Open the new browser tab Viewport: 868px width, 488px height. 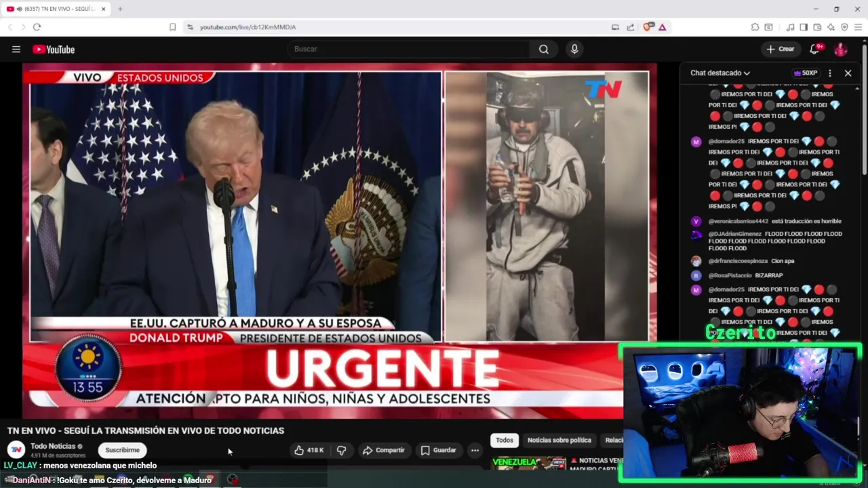[120, 9]
